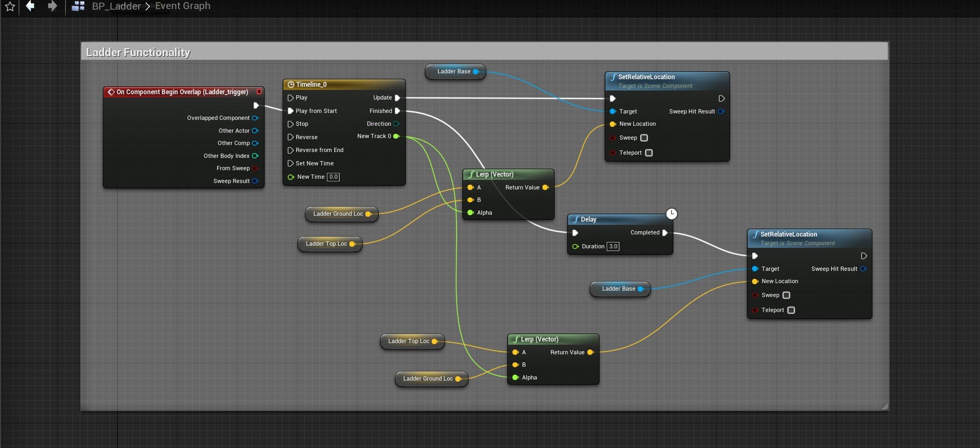Click the Timeline Update output pin

pyautogui.click(x=397, y=98)
